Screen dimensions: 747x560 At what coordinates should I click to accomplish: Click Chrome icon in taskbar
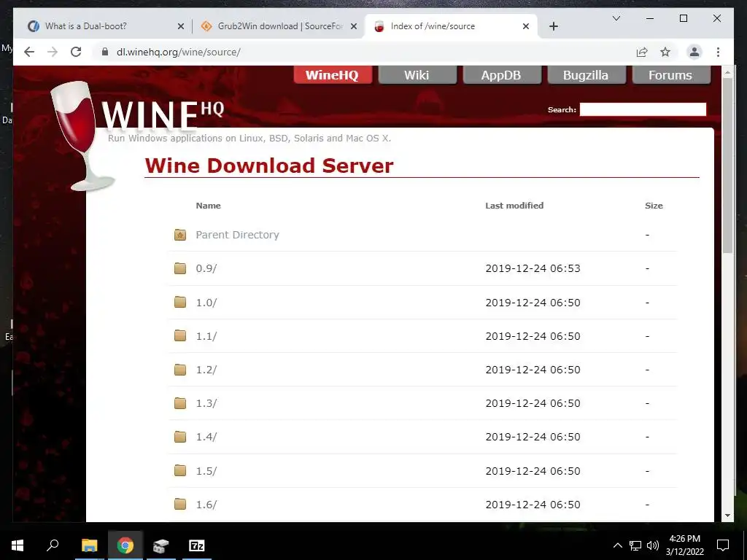tap(125, 545)
